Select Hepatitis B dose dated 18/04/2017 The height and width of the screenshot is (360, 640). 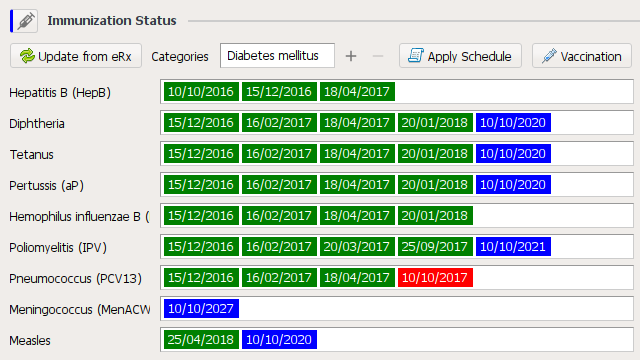pos(357,91)
